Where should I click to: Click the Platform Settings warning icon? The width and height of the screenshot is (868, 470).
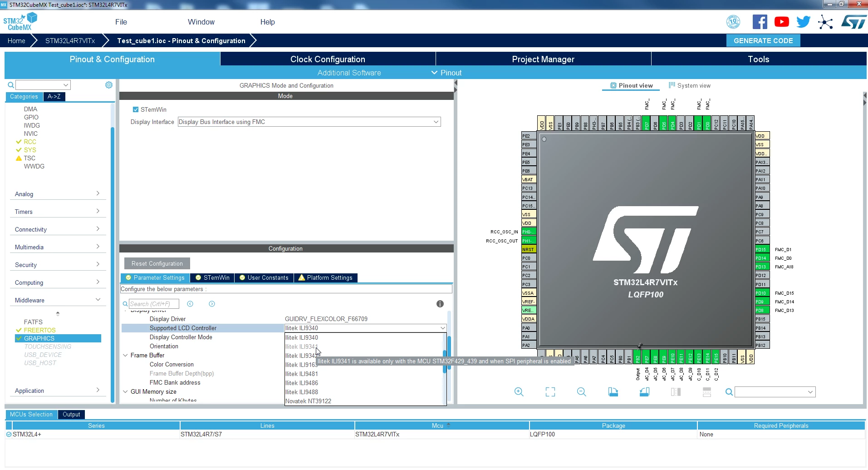302,277
